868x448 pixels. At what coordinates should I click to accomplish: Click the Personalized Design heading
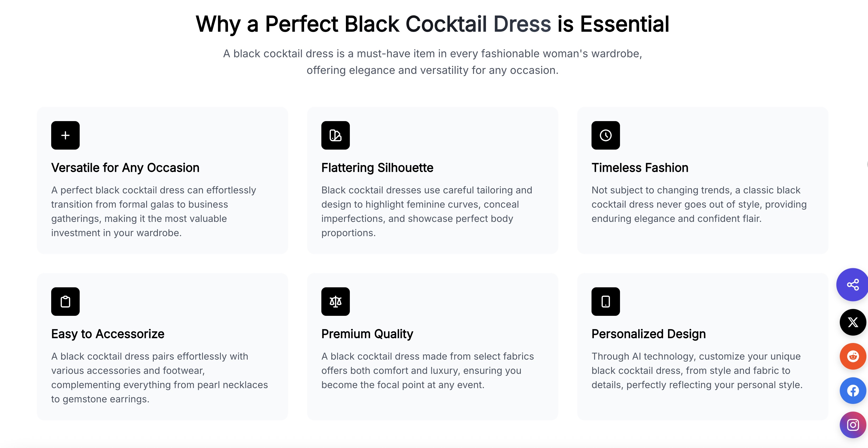tap(648, 334)
